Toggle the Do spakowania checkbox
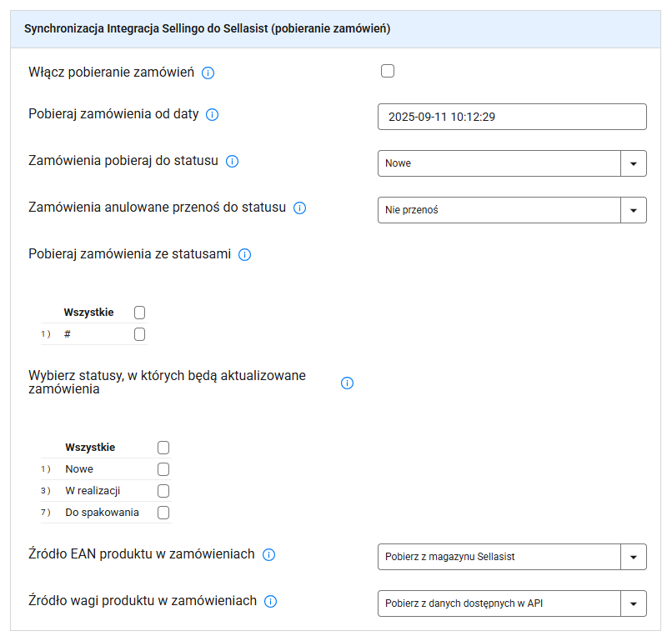672x641 pixels. point(163,513)
